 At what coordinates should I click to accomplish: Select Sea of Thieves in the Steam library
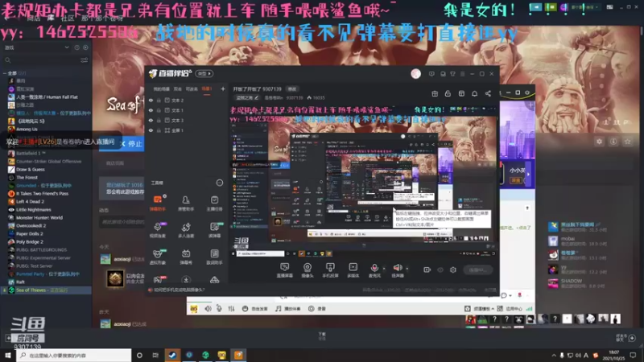point(46,290)
